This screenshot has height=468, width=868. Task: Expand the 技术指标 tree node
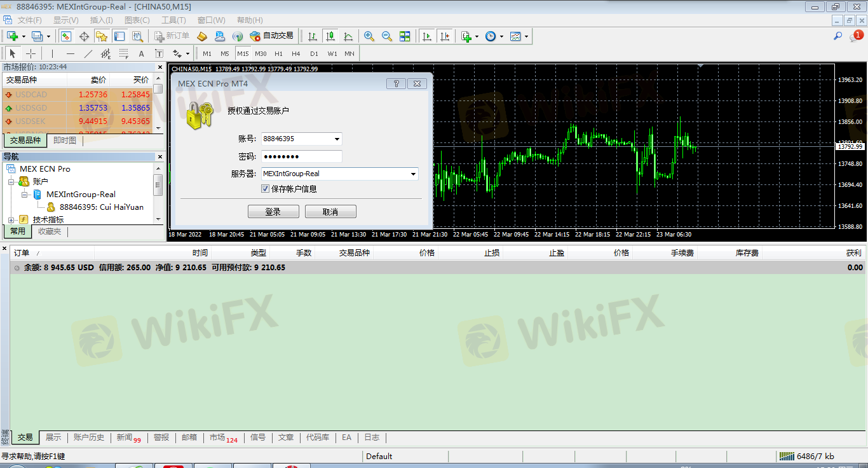click(11, 220)
